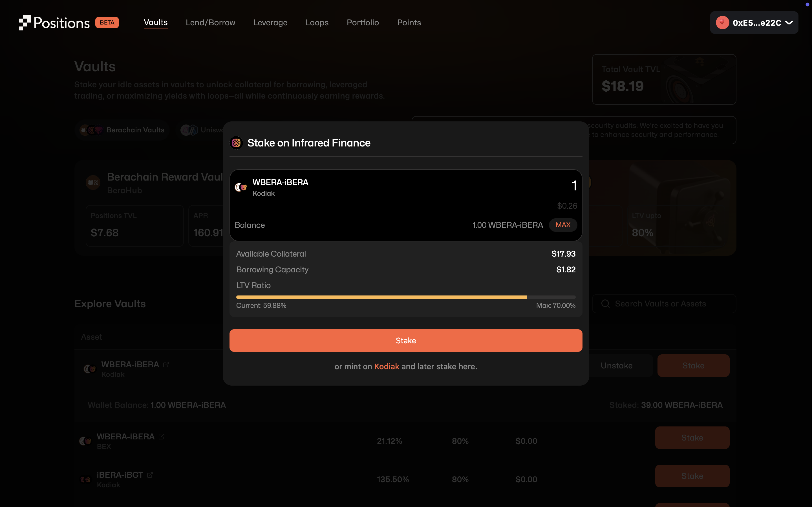Click the large orange Stake button in dialog
This screenshot has width=812, height=507.
pos(406,340)
